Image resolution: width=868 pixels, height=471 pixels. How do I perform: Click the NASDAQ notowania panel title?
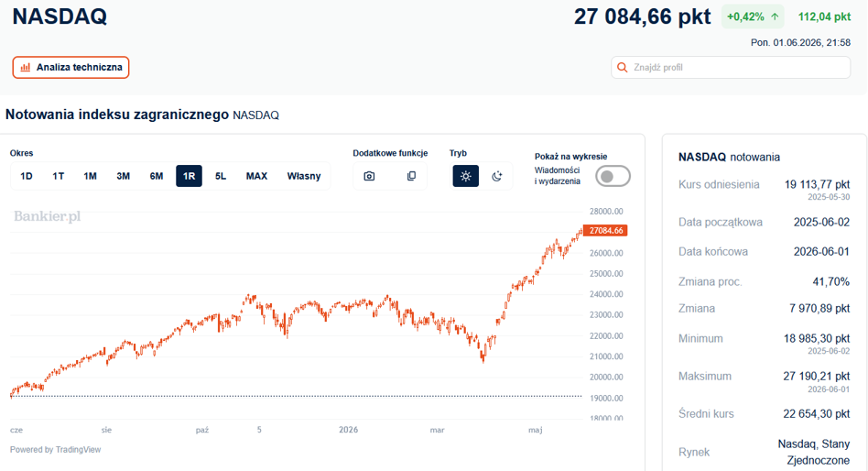(729, 158)
